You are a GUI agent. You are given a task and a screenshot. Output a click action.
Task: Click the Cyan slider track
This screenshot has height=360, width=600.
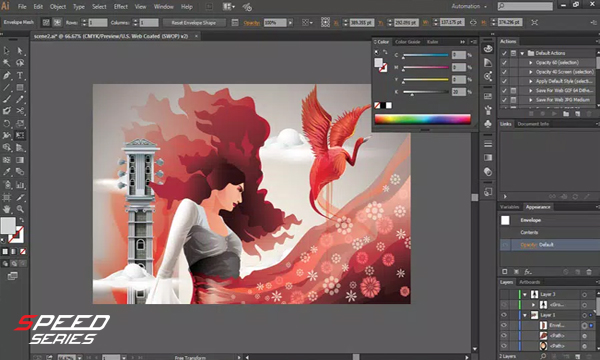point(426,55)
